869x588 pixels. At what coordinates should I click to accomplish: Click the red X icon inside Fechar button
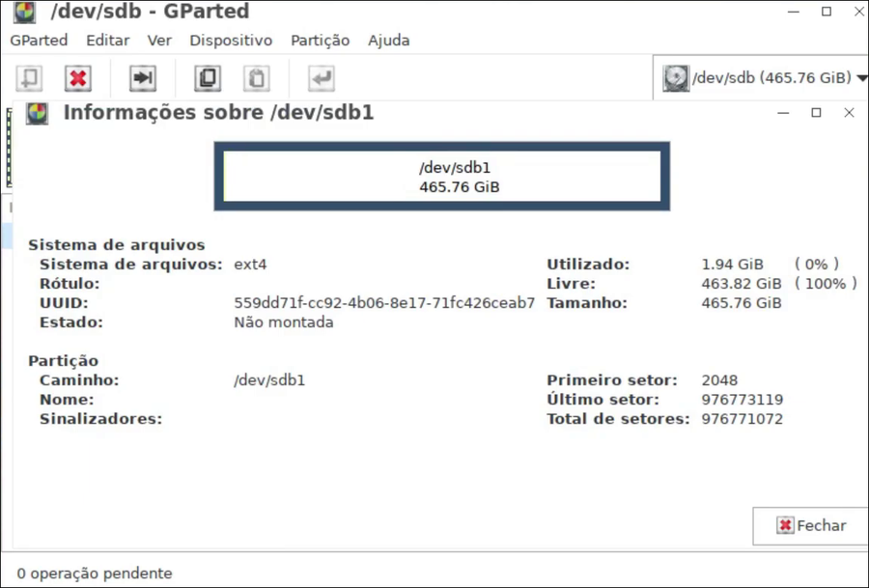click(785, 526)
